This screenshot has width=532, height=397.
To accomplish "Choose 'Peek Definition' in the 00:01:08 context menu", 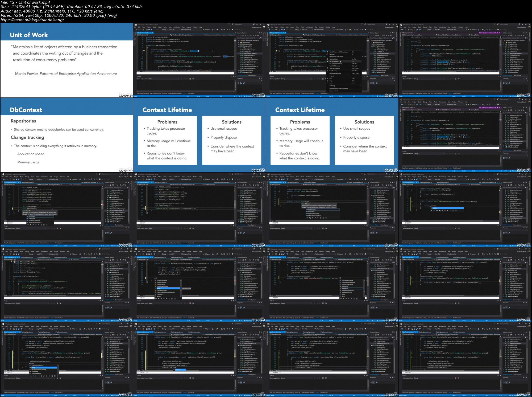I will (x=344, y=59).
